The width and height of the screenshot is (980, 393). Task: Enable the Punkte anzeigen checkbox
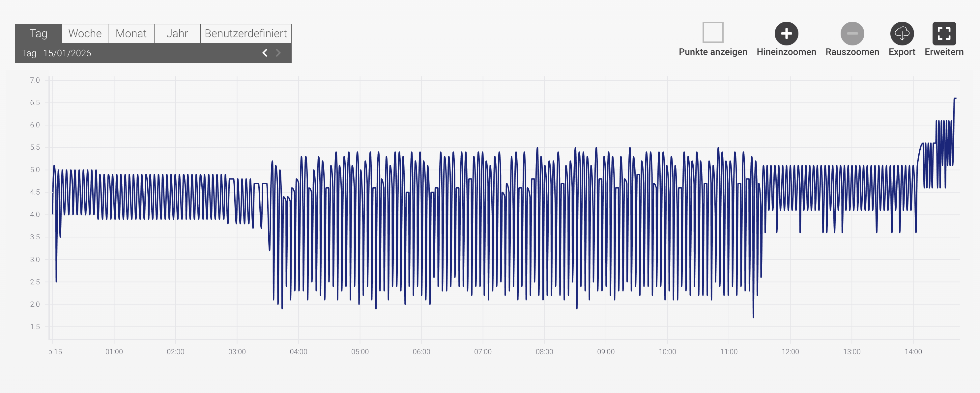[712, 32]
